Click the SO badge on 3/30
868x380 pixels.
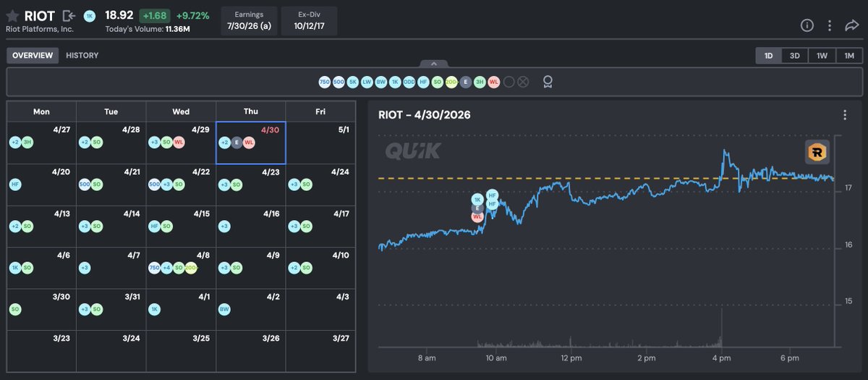pyautogui.click(x=15, y=309)
